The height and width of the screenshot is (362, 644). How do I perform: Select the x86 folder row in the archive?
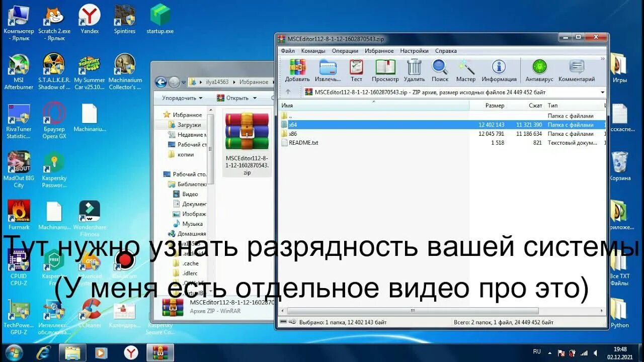pyautogui.click(x=443, y=134)
